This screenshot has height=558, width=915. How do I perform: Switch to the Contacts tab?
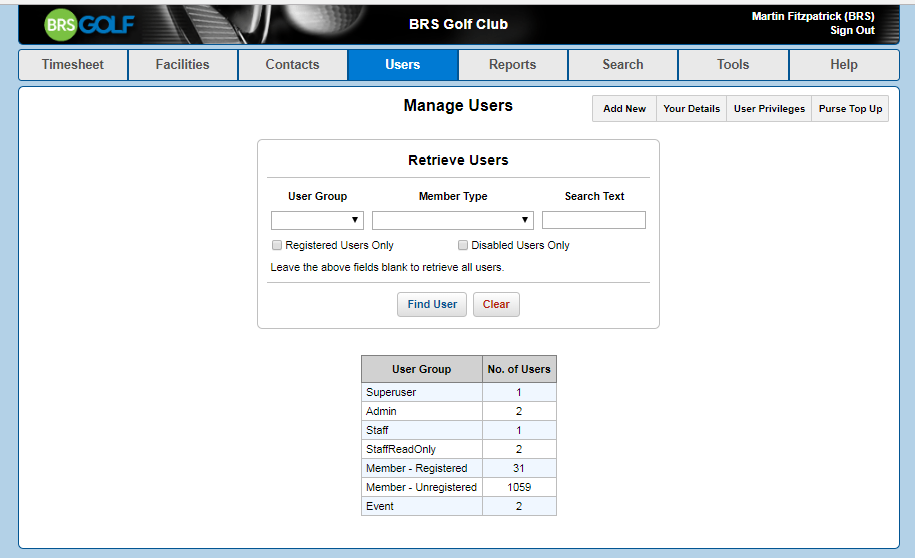pos(292,64)
